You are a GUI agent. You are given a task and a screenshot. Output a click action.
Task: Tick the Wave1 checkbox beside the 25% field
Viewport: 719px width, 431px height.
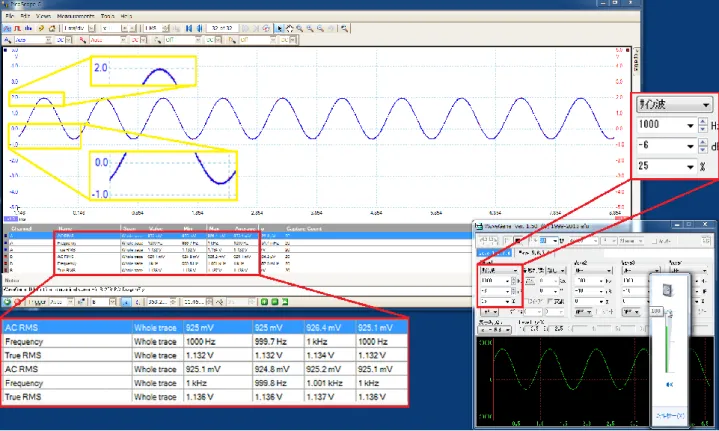pyautogui.click(x=526, y=301)
